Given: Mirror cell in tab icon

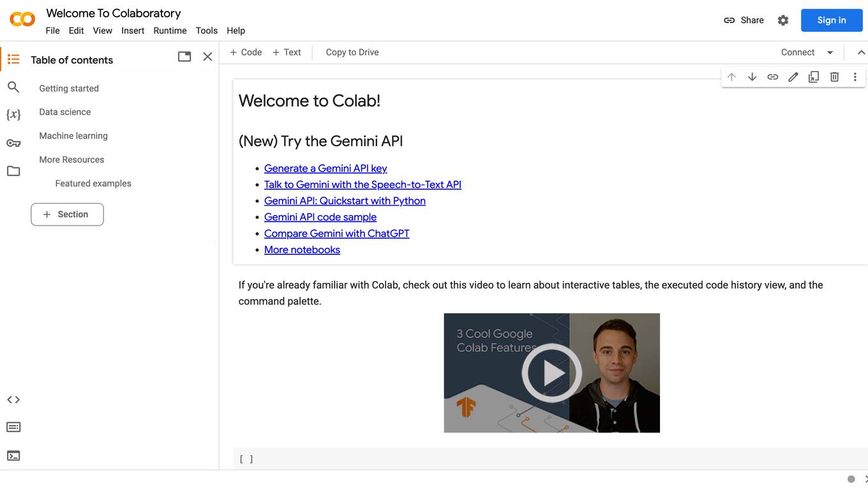Looking at the screenshot, I should click(x=814, y=77).
